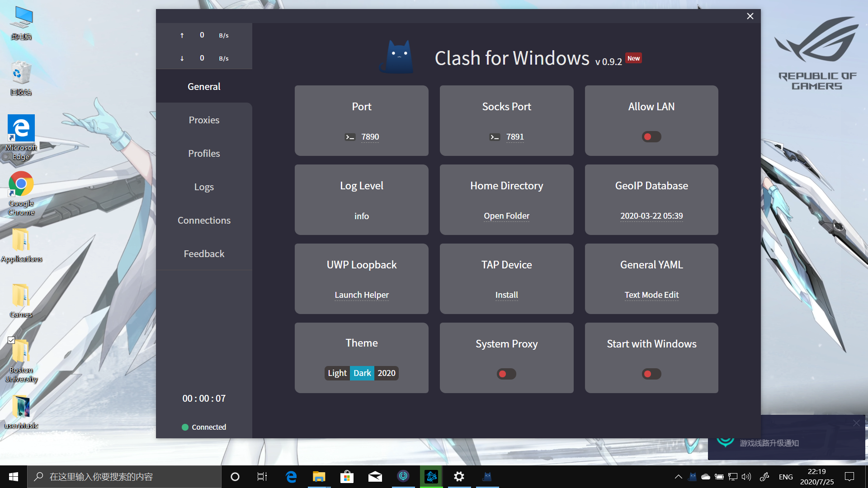Select the userMusic desktop icon
Screen dimensions: 868x488
(21, 412)
